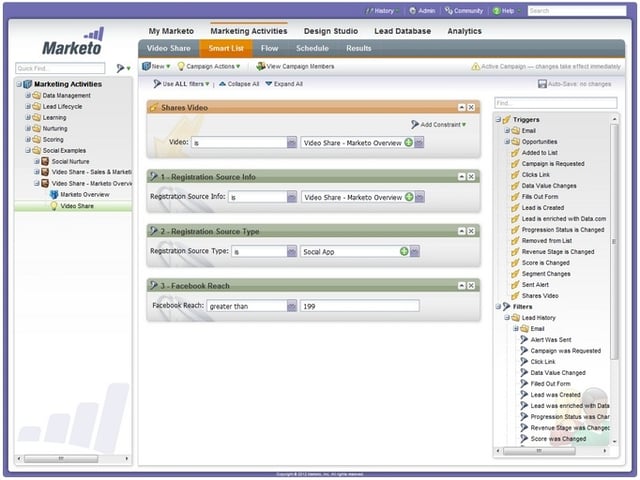Switch to the Flow tab
Image resolution: width=640 pixels, height=480 pixels.
point(269,48)
